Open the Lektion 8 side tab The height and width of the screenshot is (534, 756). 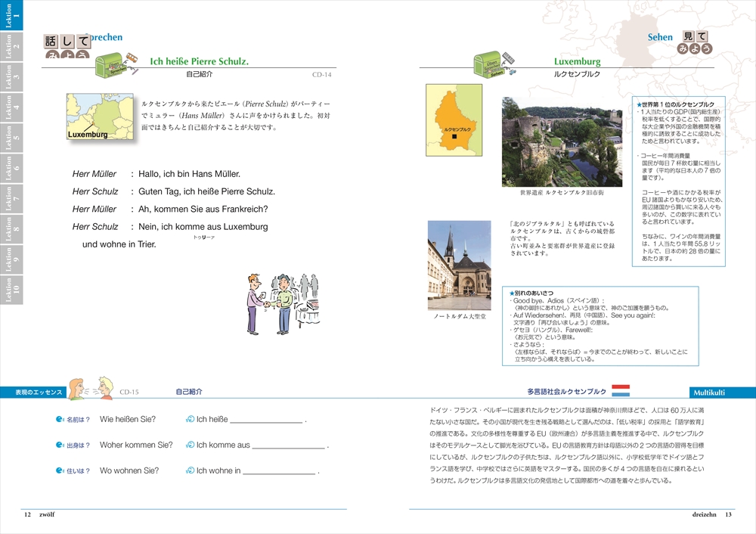11,228
